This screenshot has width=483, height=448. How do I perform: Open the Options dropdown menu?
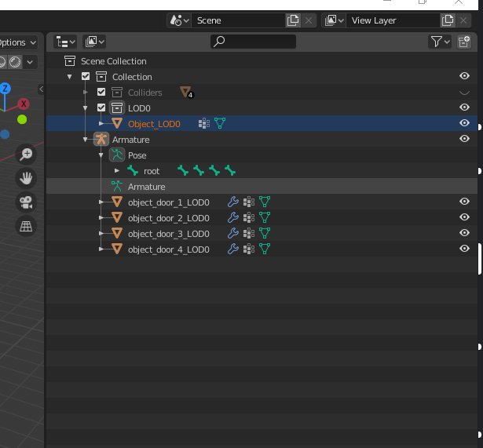point(19,42)
